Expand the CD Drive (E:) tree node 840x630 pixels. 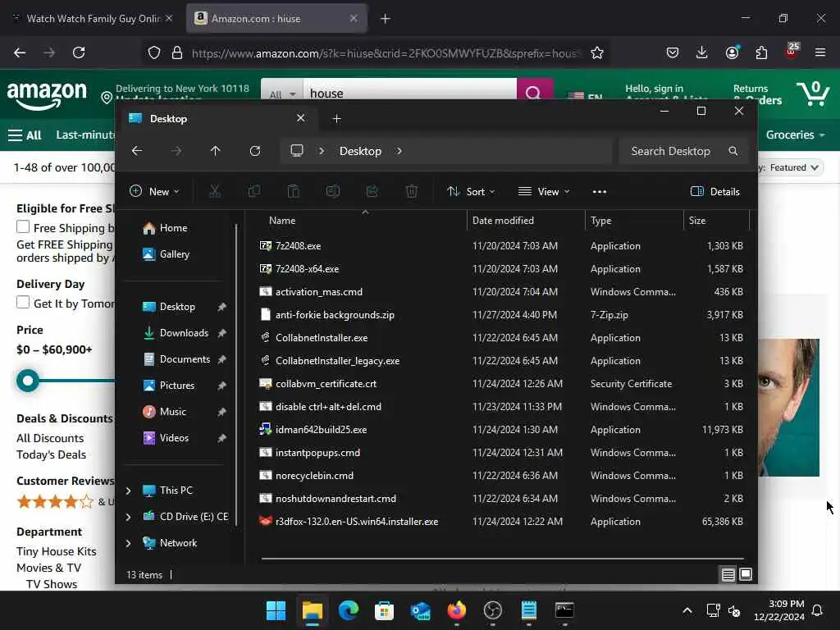[128, 517]
